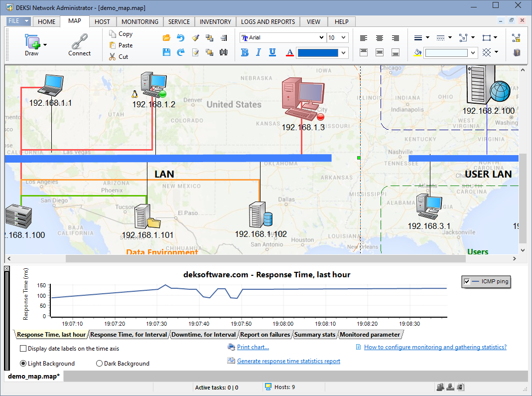Switch to the MONITORING ribbon tab
This screenshot has height=396, width=532.
pyautogui.click(x=139, y=21)
